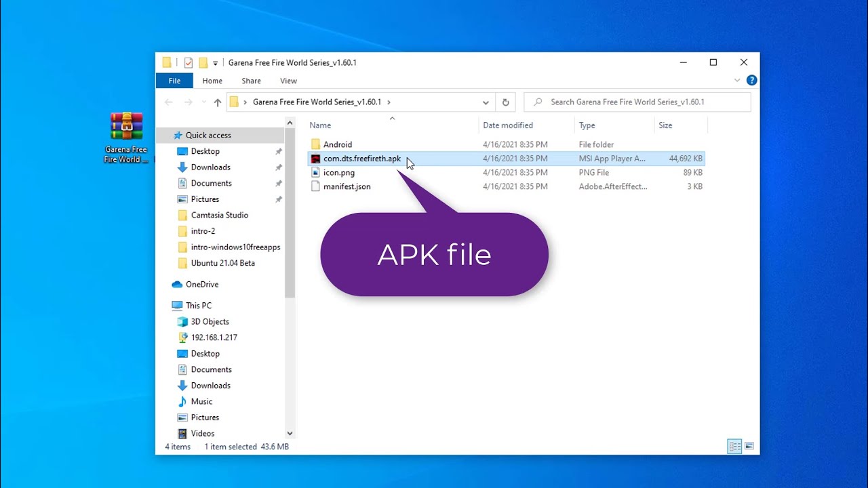The width and height of the screenshot is (868, 488).
Task: Select the manifest.json file
Action: 347,186
